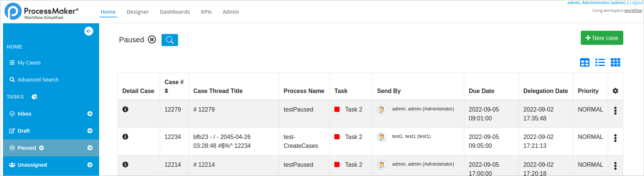This screenshot has height=176, width=644.
Task: Open actions menu for case 12279
Action: 615,110
